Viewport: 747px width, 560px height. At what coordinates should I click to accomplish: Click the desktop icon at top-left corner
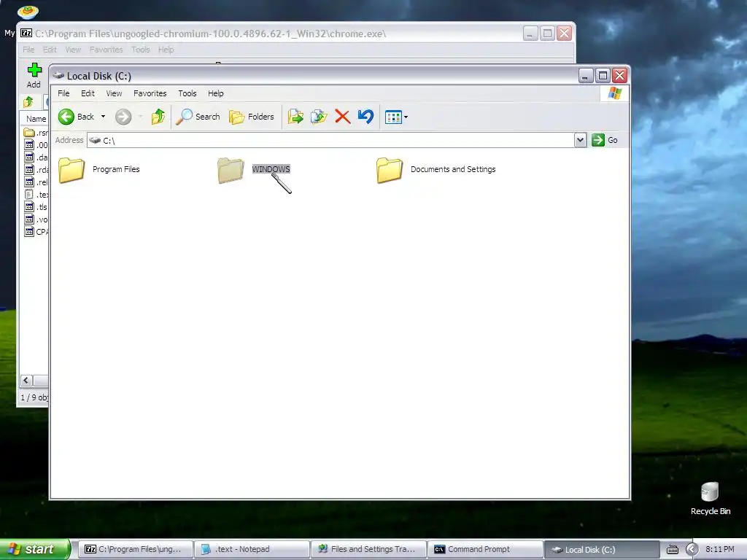(x=28, y=12)
